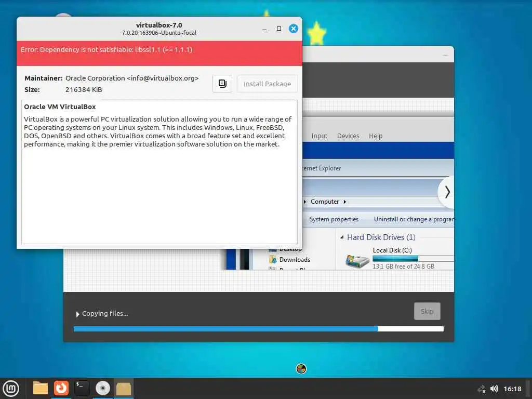Launch Firefox from the taskbar
Image resolution: width=532 pixels, height=399 pixels.
point(61,389)
